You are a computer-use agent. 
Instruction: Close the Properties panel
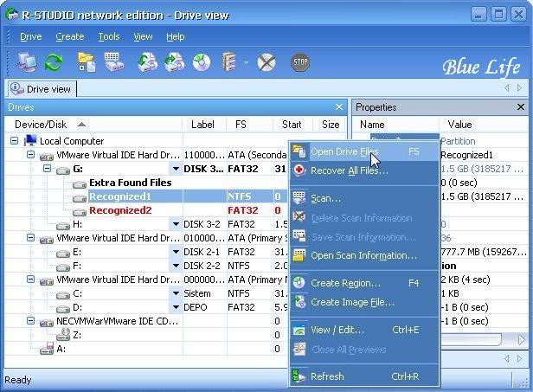pos(520,107)
